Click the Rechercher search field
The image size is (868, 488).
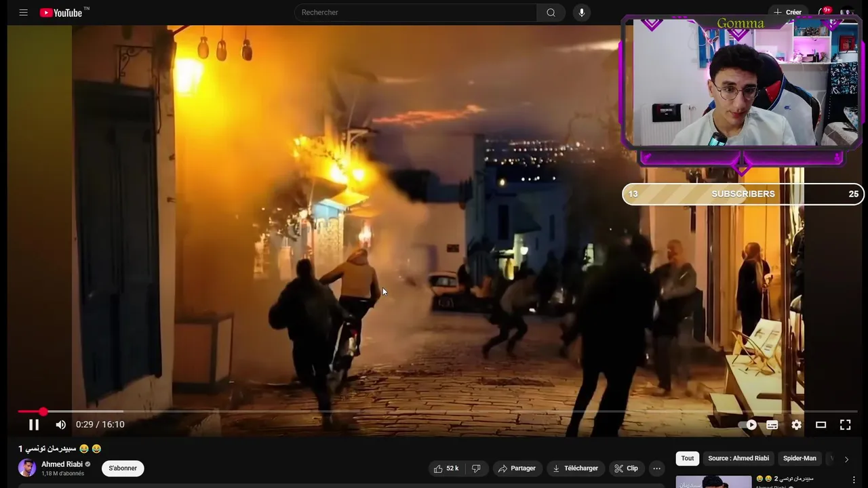click(416, 12)
